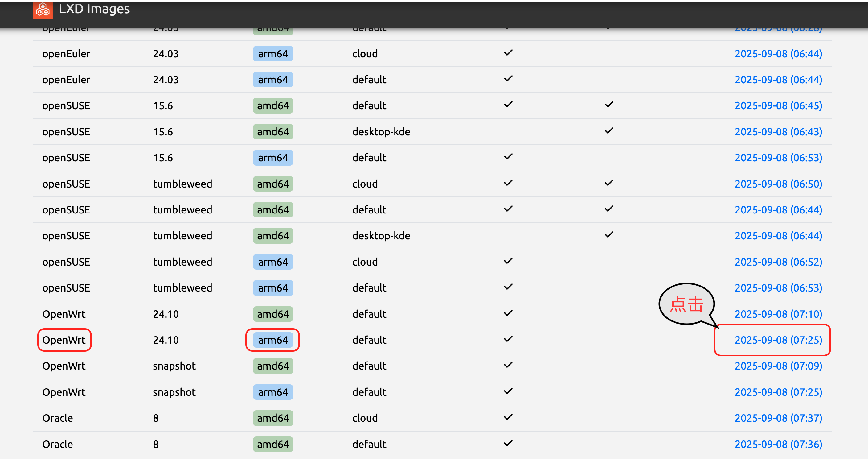
Task: Open openSUSE tumbleweed amd64 cloud build link
Action: pyautogui.click(x=778, y=184)
